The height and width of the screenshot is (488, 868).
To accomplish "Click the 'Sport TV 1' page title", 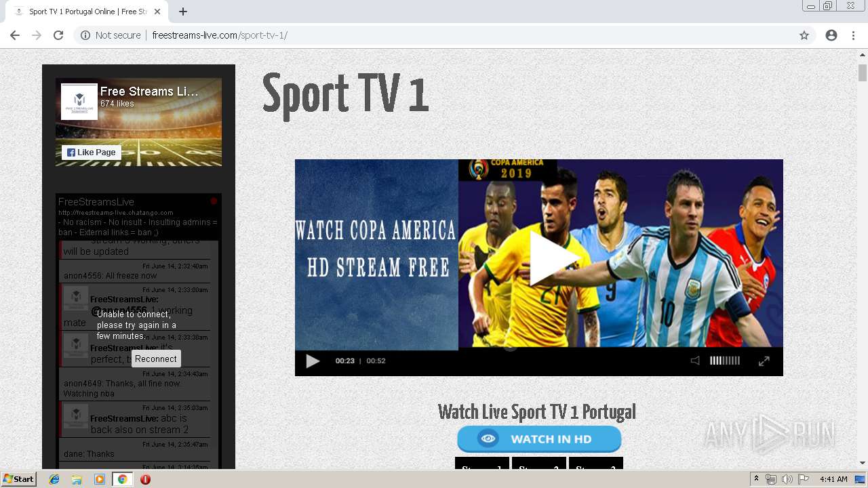I will (346, 95).
